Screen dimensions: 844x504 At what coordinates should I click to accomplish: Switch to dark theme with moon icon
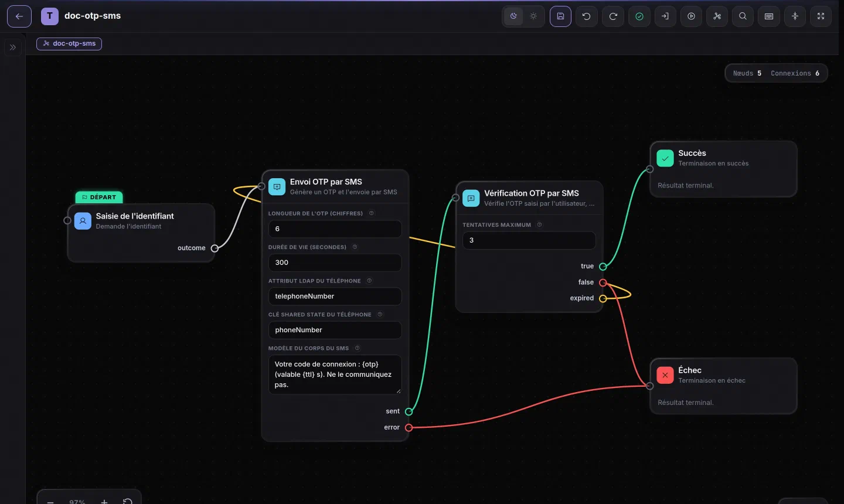513,16
